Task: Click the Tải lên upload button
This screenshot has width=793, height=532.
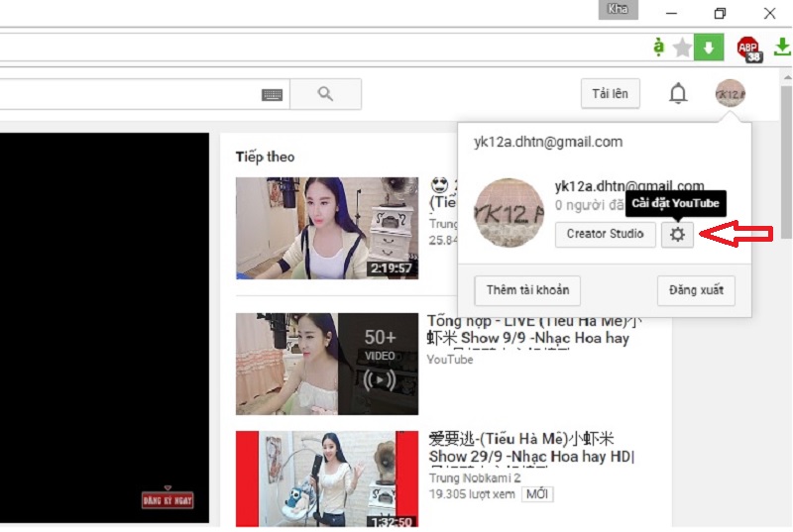Action: tap(610, 93)
